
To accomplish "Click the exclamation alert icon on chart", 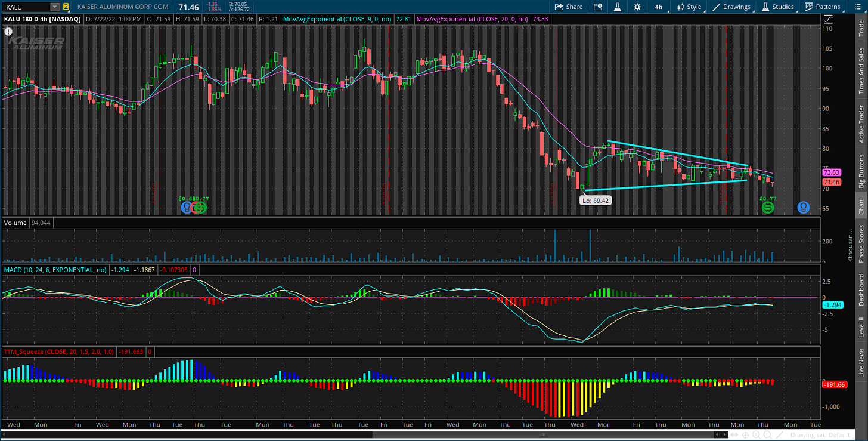I will [8, 31].
